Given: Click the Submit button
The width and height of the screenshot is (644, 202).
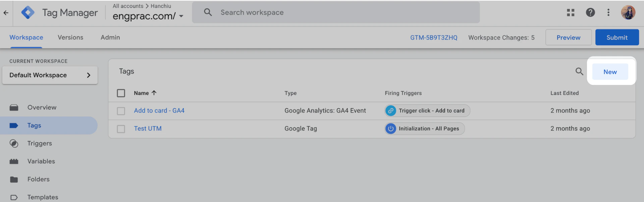Looking at the screenshot, I should coord(617,37).
